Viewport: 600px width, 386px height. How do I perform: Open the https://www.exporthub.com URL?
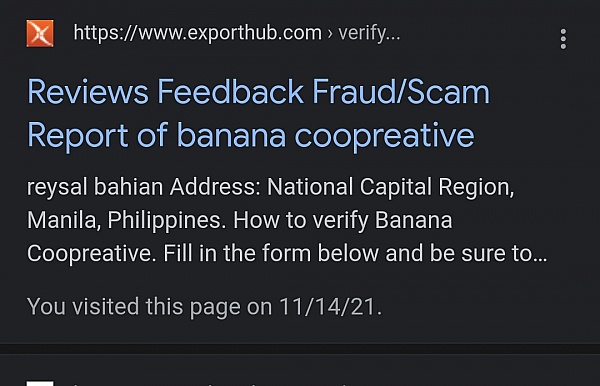197,33
